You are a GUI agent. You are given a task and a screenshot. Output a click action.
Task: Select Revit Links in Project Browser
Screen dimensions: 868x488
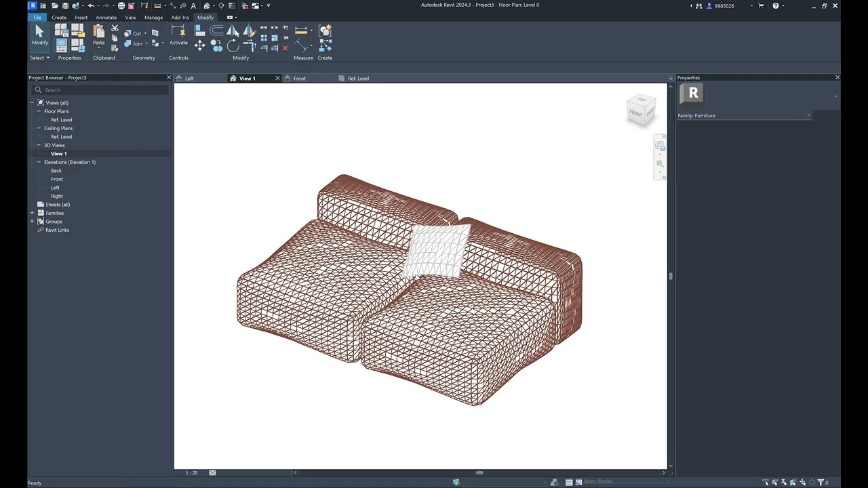pos(57,230)
